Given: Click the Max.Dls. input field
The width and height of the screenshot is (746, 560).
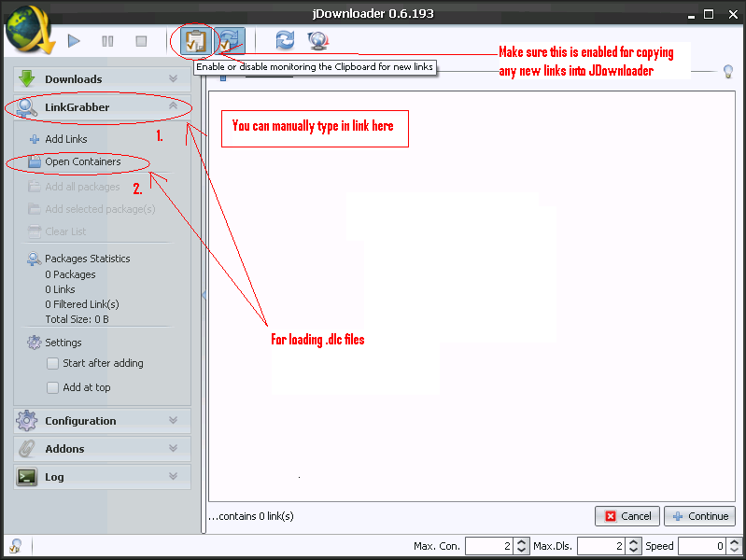Looking at the screenshot, I should [601, 546].
